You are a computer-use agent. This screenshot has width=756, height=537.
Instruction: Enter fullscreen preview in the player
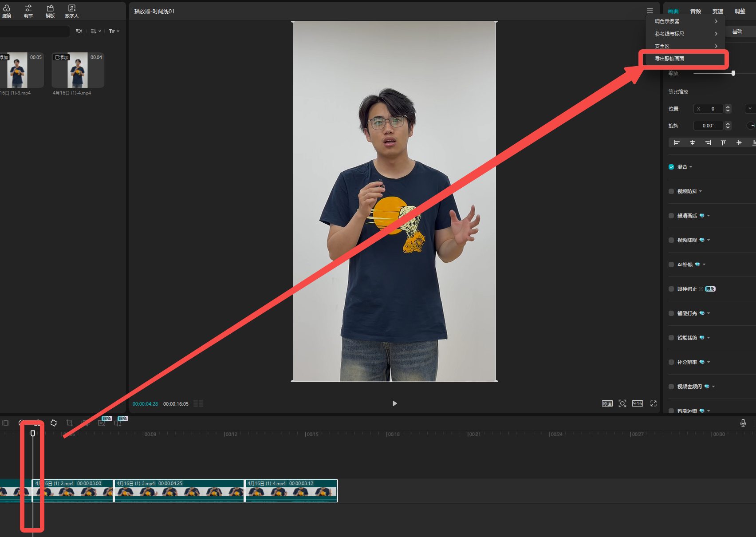coord(653,403)
